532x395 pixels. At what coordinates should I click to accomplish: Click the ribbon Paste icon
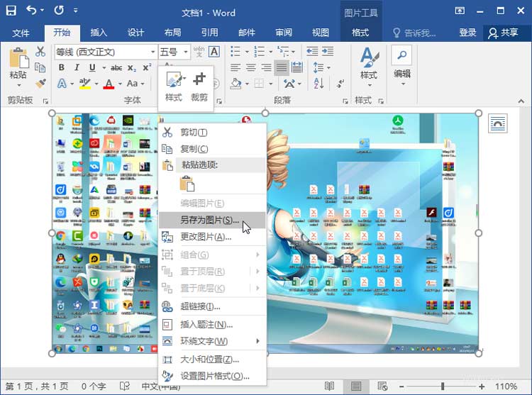click(18, 57)
